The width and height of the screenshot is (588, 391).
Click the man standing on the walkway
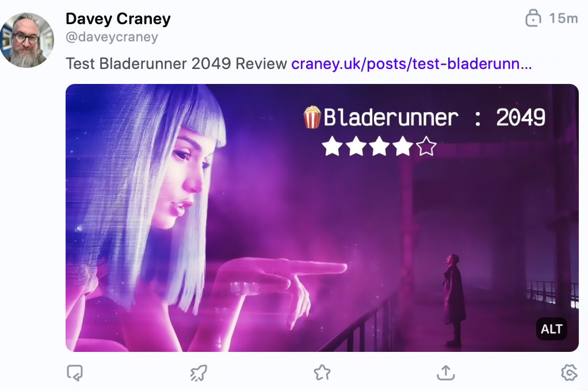pyautogui.click(x=454, y=300)
